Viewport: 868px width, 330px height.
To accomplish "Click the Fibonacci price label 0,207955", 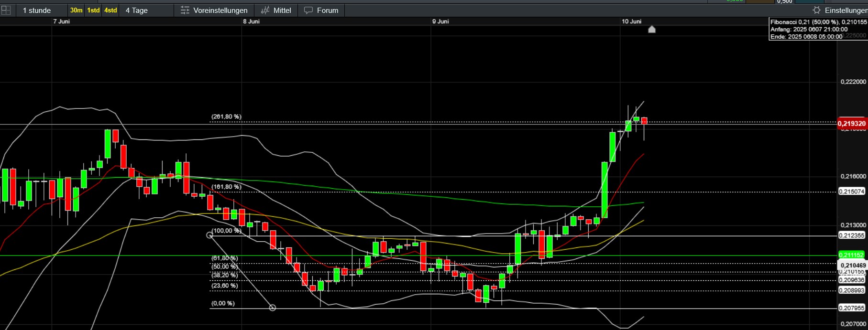I will (x=852, y=308).
